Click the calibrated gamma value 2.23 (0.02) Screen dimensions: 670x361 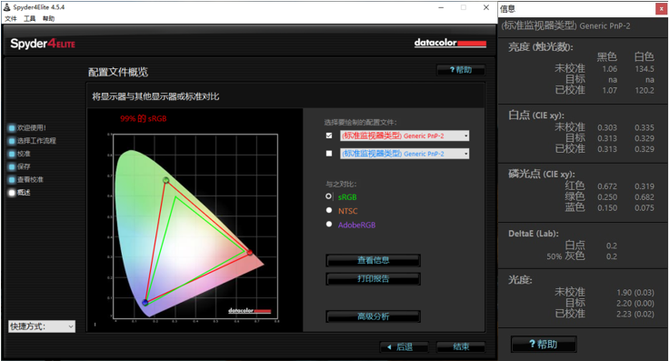(x=635, y=314)
